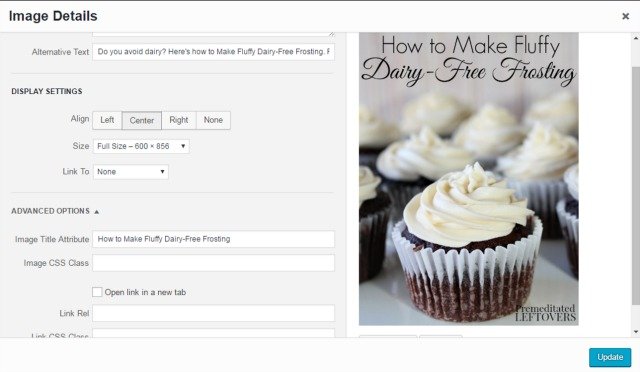Click the Update button
This screenshot has height=372, width=640.
click(610, 357)
